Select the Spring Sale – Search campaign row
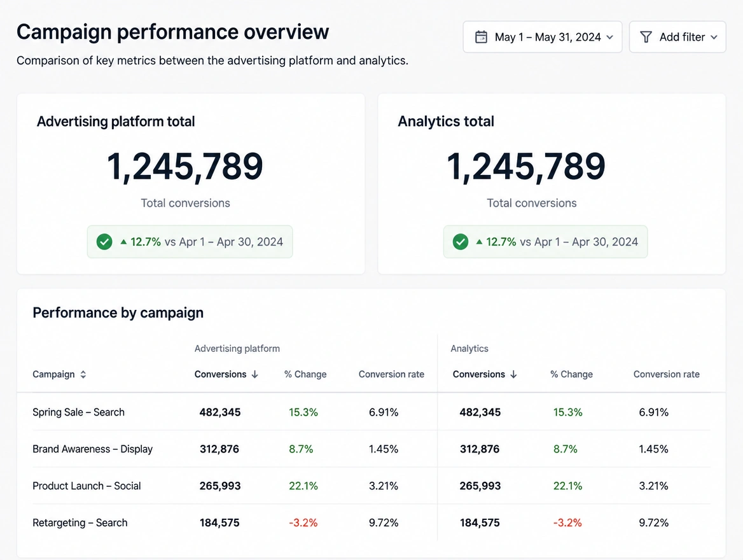The width and height of the screenshot is (743, 560). [x=371, y=412]
